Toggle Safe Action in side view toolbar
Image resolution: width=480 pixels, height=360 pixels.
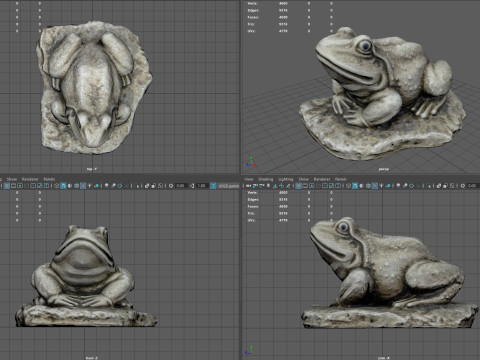click(331, 186)
